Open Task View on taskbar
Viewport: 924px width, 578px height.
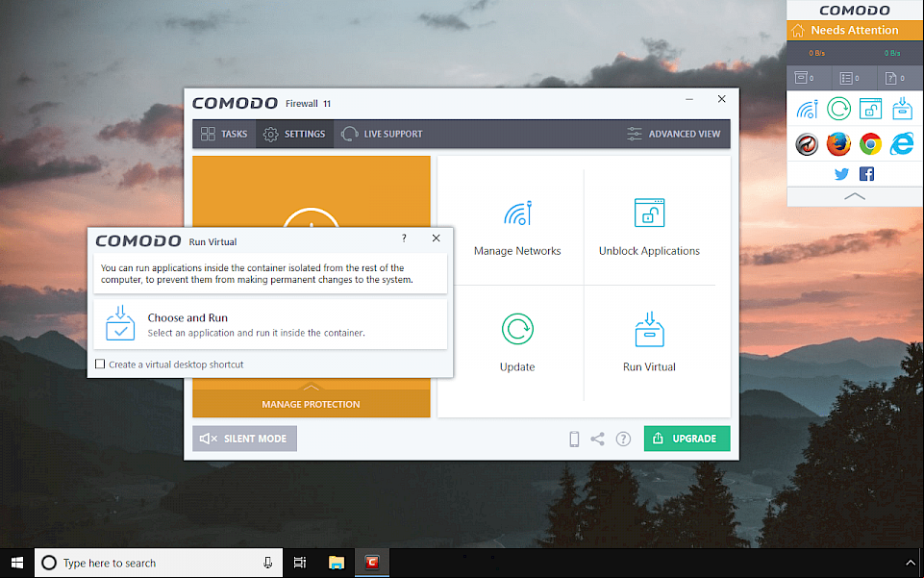tap(300, 564)
